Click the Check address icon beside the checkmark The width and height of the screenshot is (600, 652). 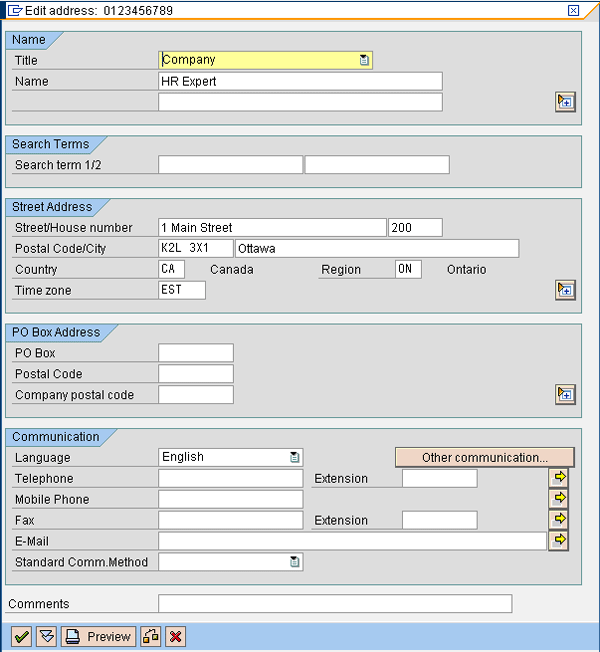pos(47,636)
